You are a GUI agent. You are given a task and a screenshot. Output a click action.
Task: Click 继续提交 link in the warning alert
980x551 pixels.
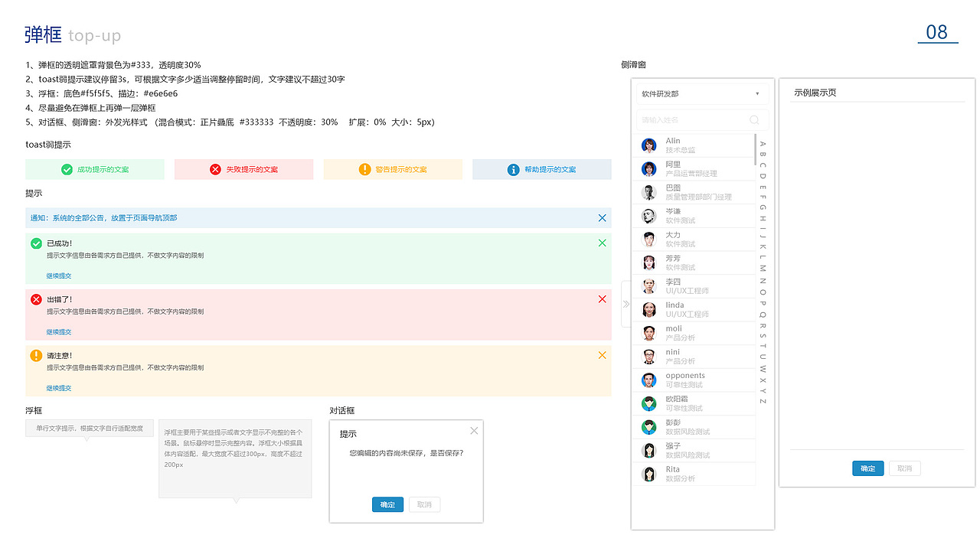coord(59,388)
